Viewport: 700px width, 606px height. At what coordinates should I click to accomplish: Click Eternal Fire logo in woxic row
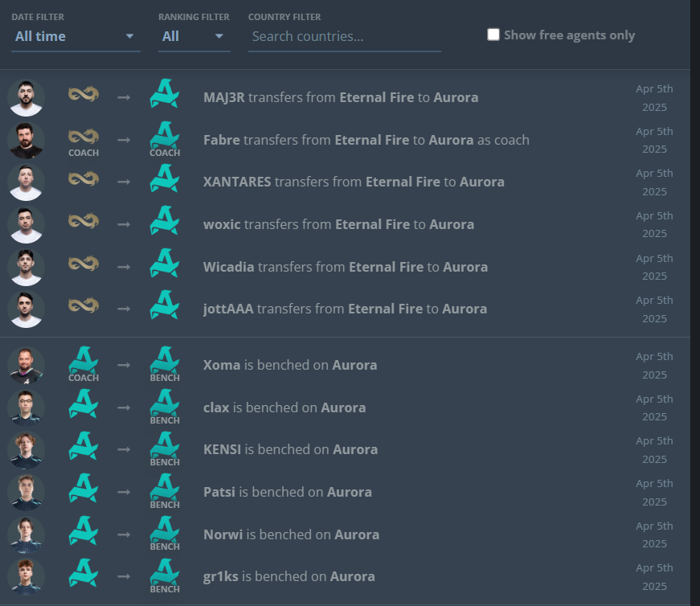pyautogui.click(x=84, y=221)
